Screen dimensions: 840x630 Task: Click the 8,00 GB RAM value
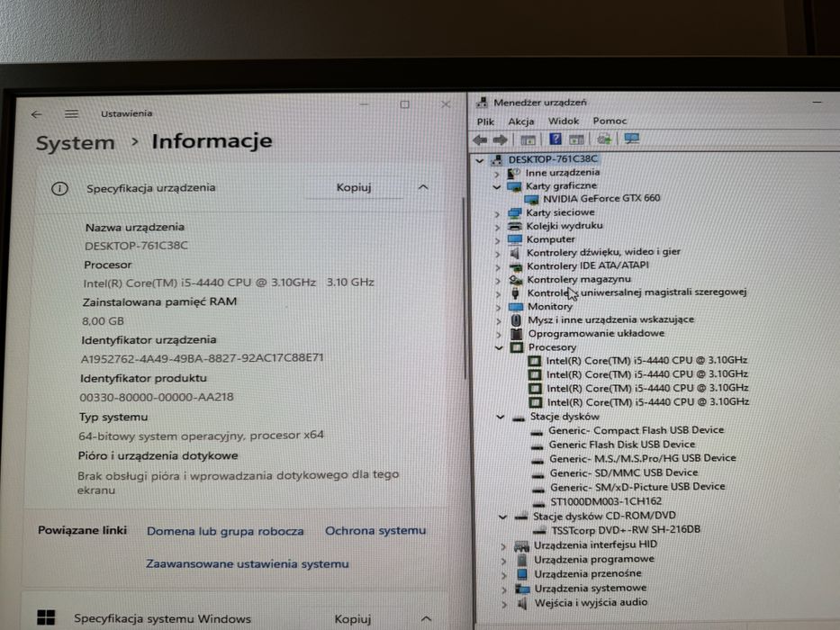coord(103,321)
